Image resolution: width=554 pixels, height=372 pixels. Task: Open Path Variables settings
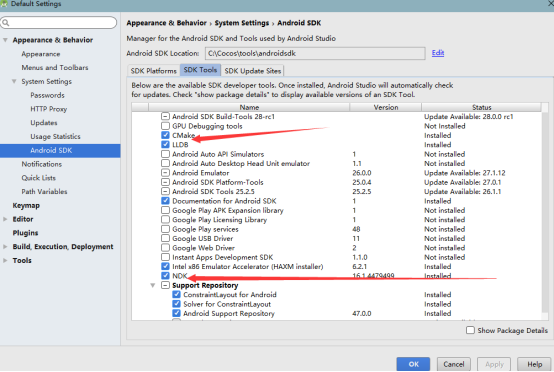click(x=44, y=191)
